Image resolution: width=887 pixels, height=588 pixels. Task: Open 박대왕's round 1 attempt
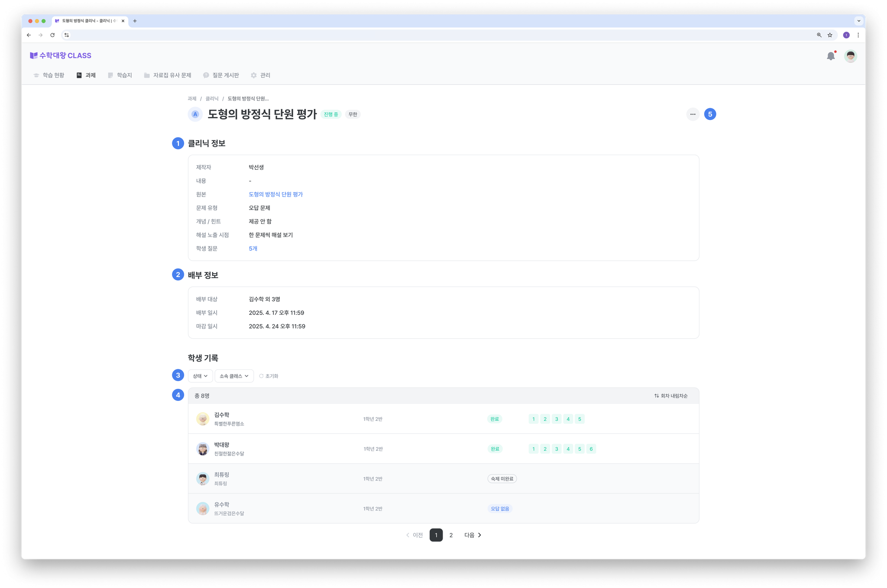(533, 449)
